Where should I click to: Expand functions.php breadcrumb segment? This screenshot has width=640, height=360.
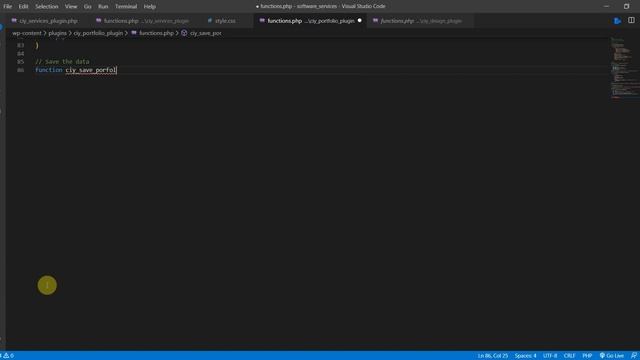click(x=156, y=33)
